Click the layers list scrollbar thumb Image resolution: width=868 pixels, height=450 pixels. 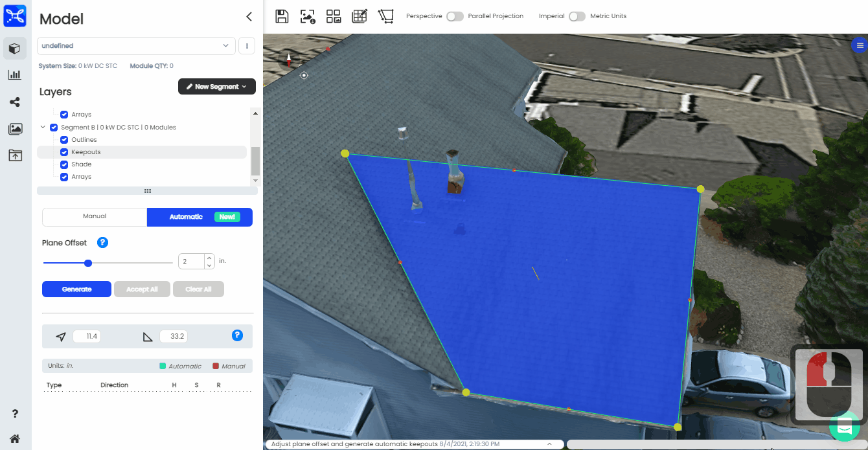(x=255, y=161)
